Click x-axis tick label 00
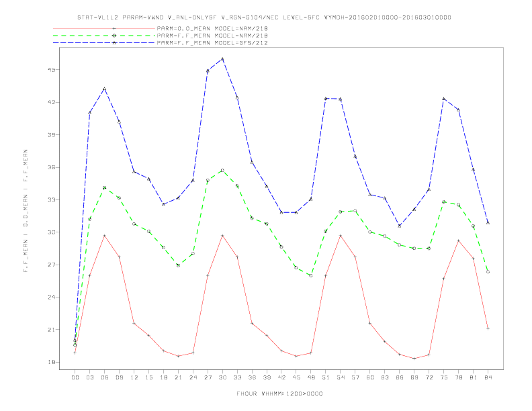The image size is (532, 411). 75,377
